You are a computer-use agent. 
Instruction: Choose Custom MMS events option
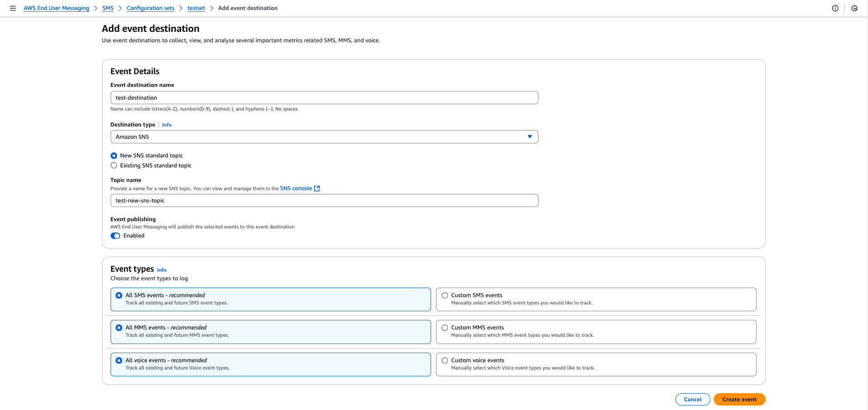pyautogui.click(x=596, y=332)
